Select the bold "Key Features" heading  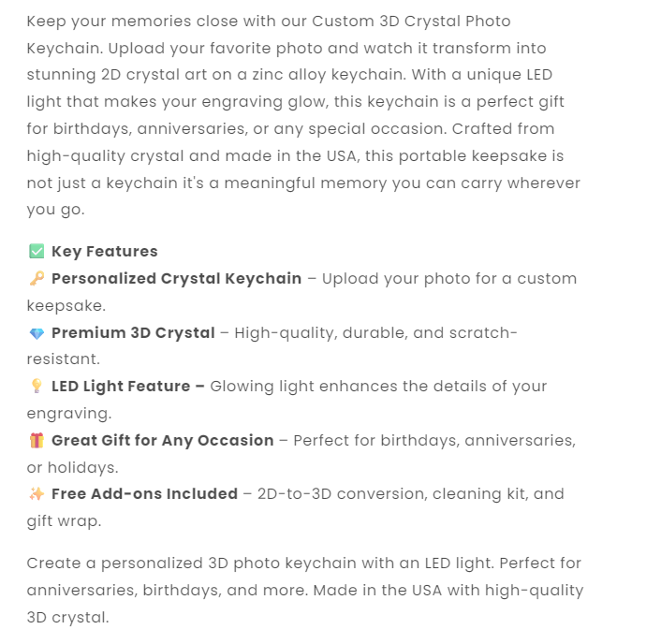coord(105,251)
